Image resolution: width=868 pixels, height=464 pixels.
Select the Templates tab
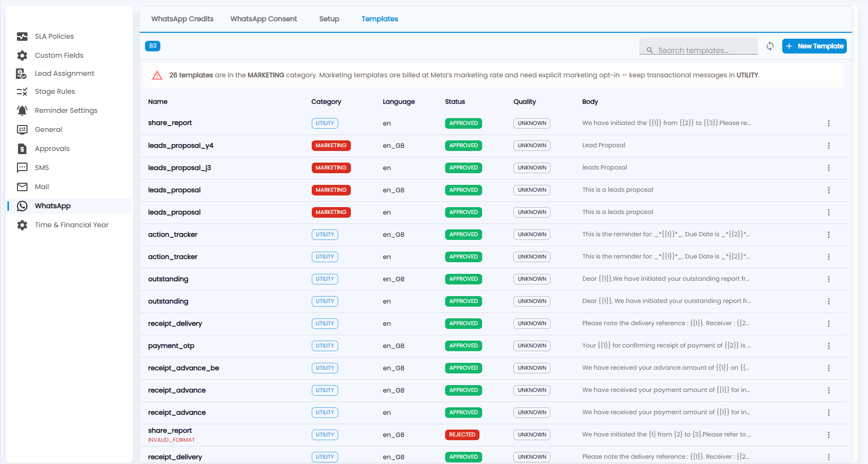(379, 19)
